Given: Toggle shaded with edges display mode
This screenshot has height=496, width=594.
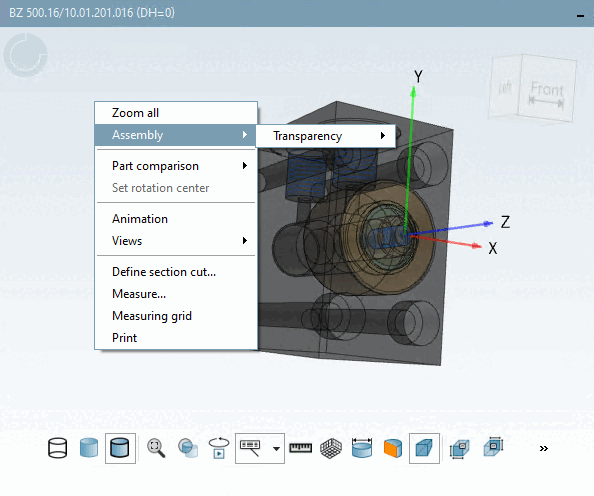Looking at the screenshot, I should pos(120,448).
